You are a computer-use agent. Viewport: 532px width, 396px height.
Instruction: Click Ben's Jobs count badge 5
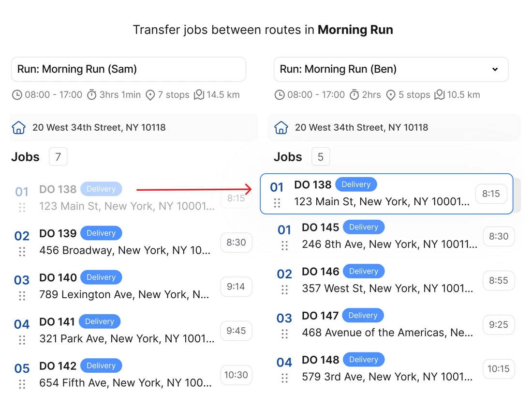321,156
